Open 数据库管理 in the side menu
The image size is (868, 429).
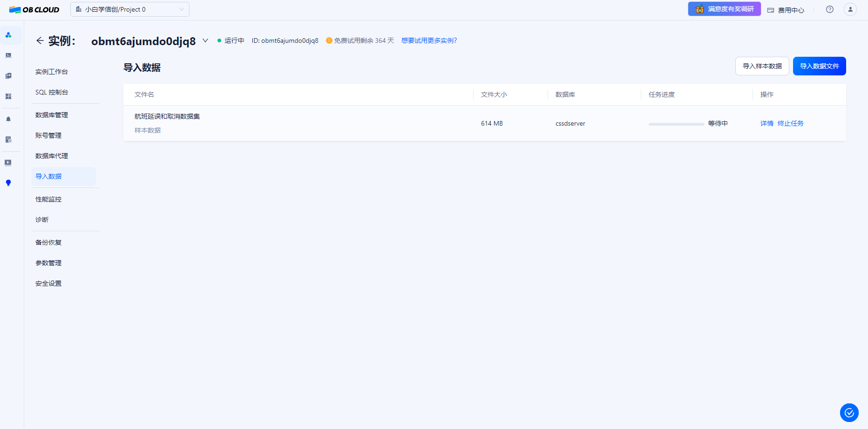pos(52,115)
